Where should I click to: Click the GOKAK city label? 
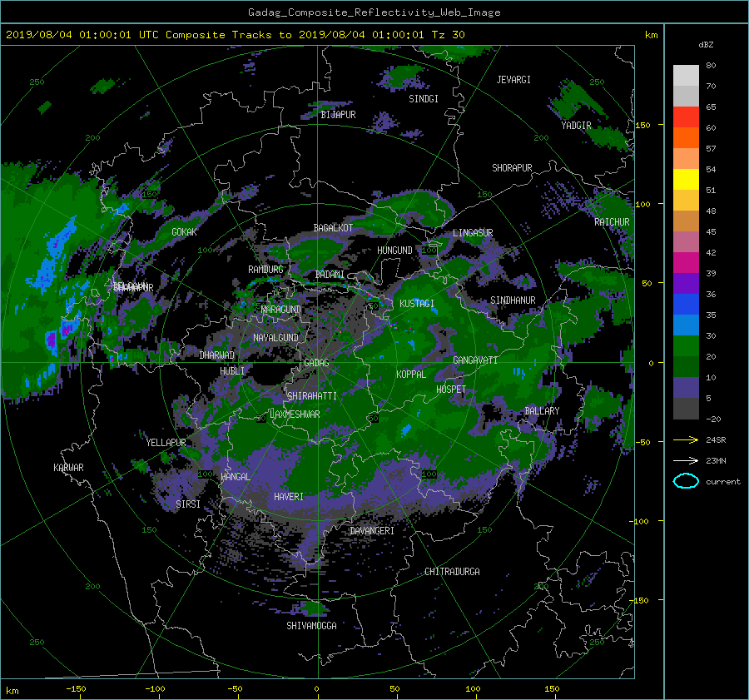click(x=185, y=231)
